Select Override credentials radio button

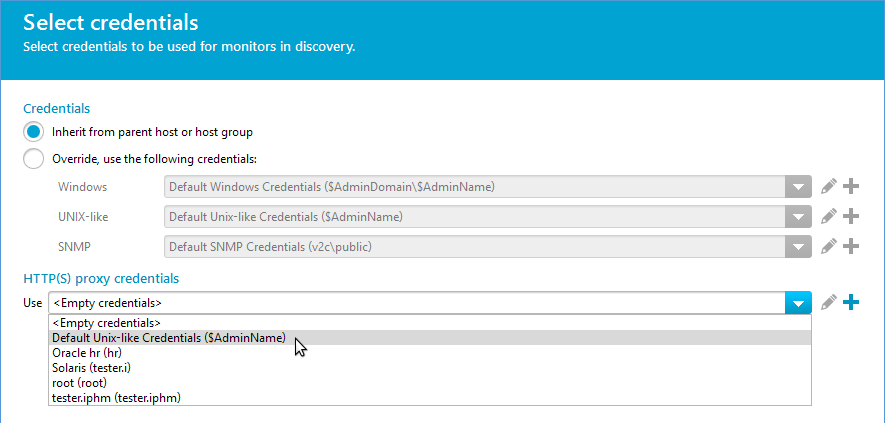click(33, 159)
